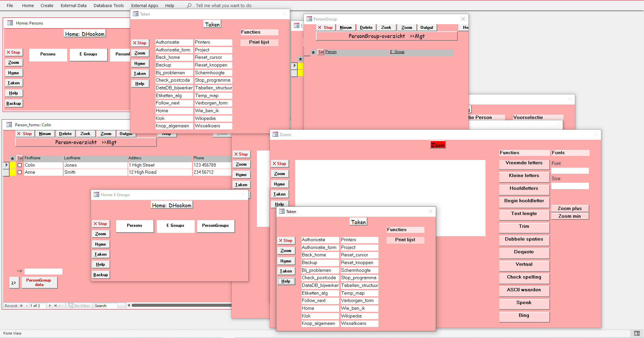
Task: Jump to last record in record navigator
Action: click(56, 306)
